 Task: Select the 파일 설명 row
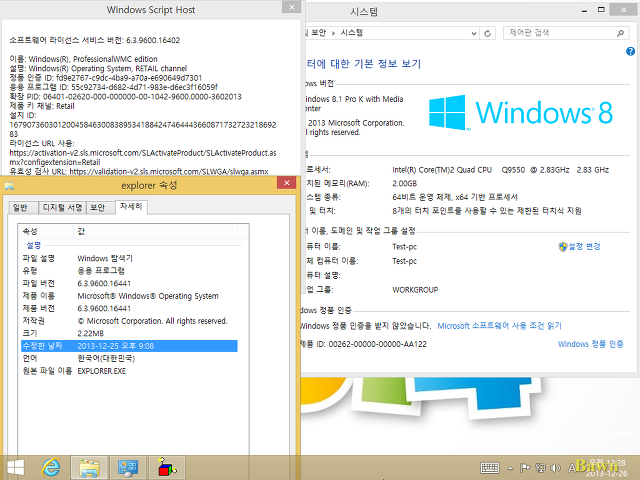pyautogui.click(x=129, y=258)
